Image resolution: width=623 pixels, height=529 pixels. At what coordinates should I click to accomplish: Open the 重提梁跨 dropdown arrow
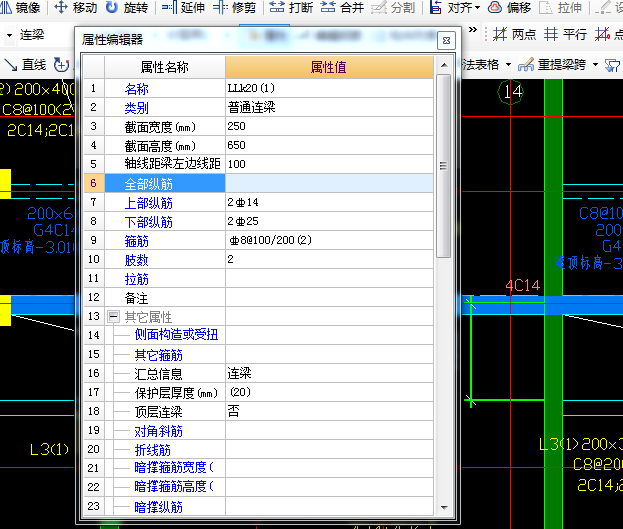[595, 64]
